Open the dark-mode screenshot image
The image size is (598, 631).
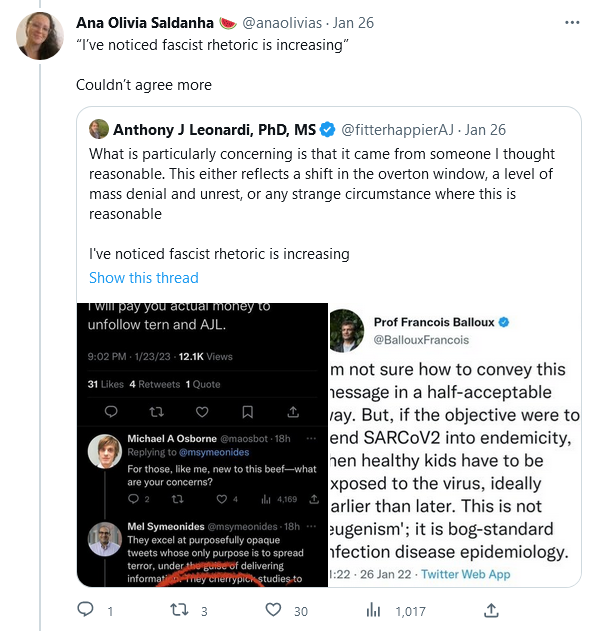pos(202,445)
